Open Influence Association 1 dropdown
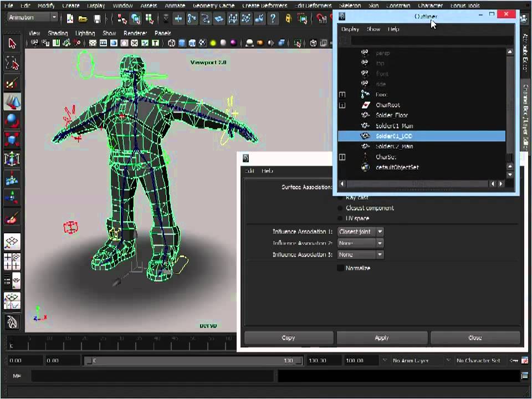This screenshot has width=532, height=399. [361, 232]
